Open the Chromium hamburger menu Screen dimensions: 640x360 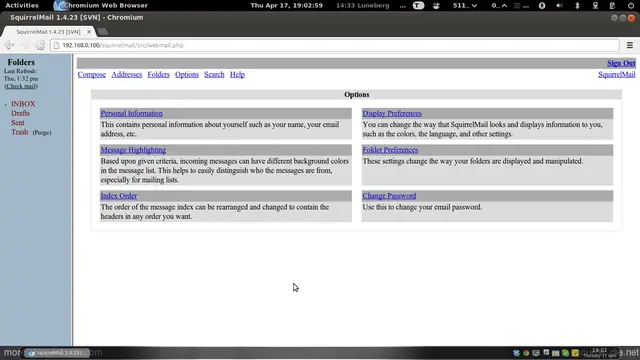click(630, 45)
